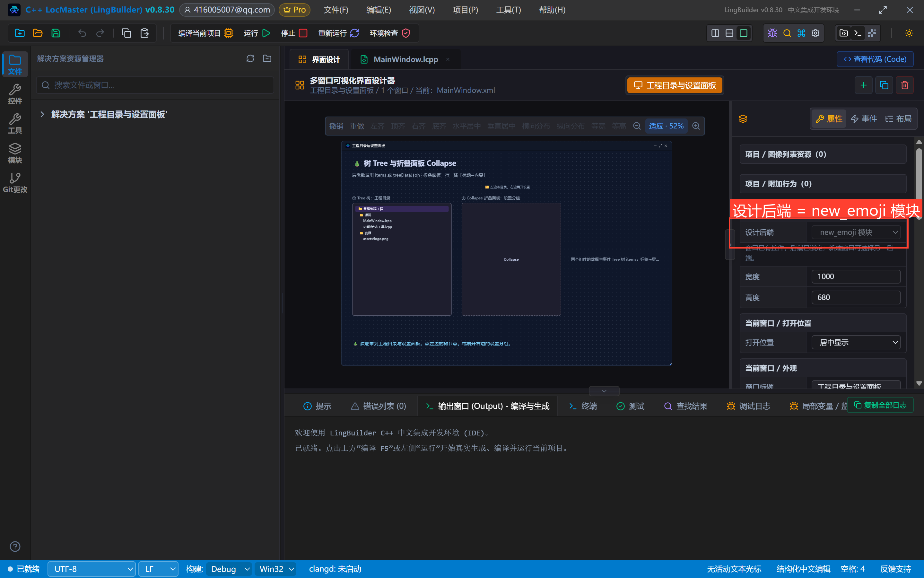Image resolution: width=924 pixels, height=578 pixels.
Task: Switch to single pane layout view
Action: pos(744,33)
